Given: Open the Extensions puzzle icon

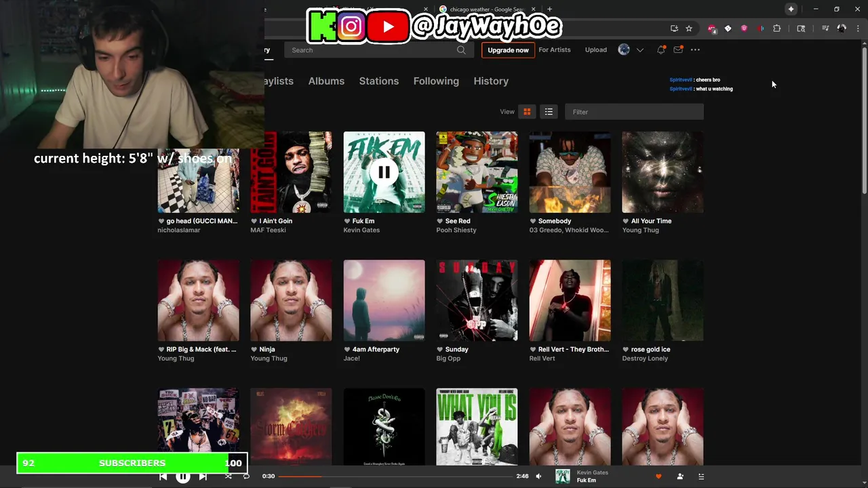Looking at the screenshot, I should tap(776, 28).
